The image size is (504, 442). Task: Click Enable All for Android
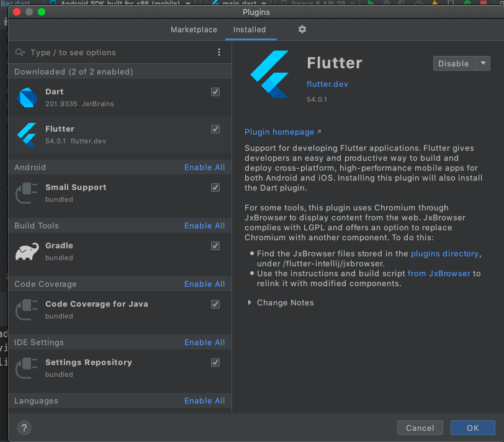[x=204, y=167]
